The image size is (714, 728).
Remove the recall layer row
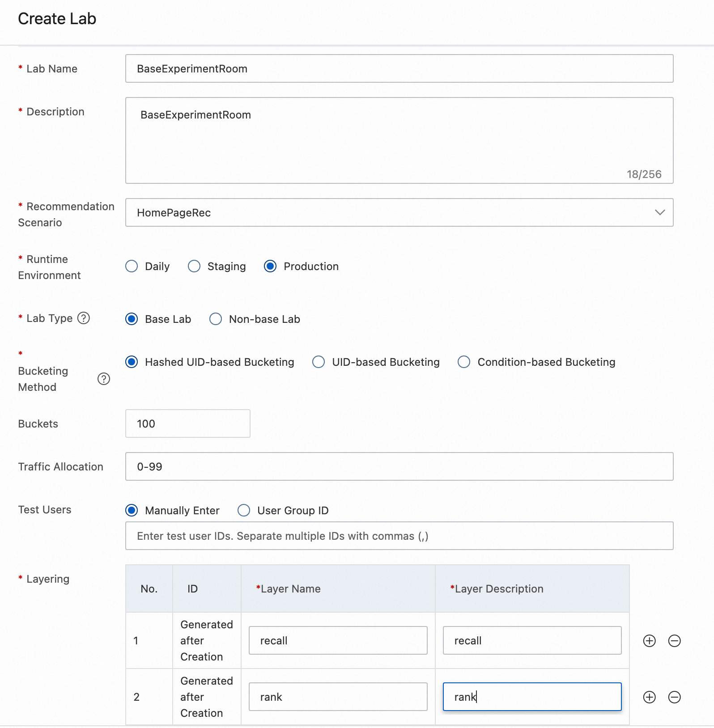point(674,641)
